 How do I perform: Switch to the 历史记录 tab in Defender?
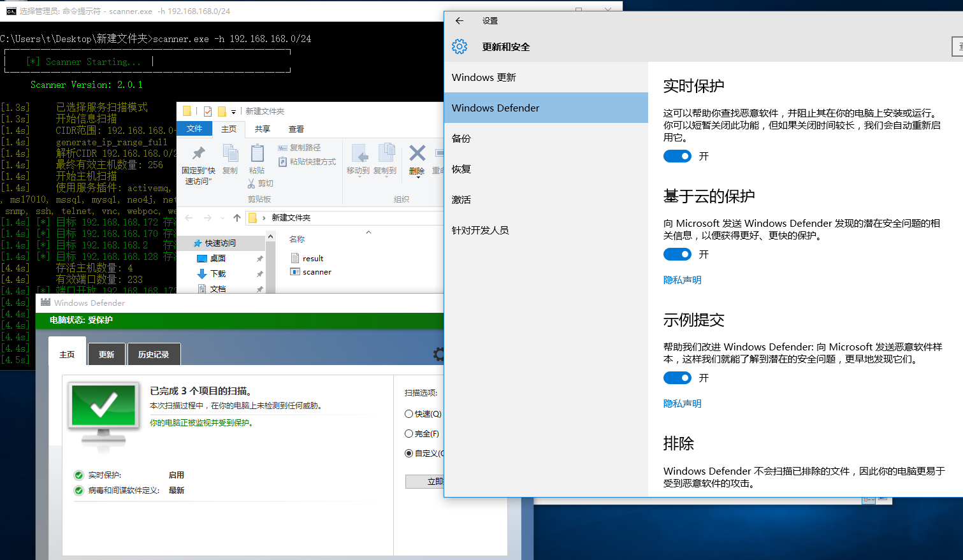pyautogui.click(x=154, y=354)
